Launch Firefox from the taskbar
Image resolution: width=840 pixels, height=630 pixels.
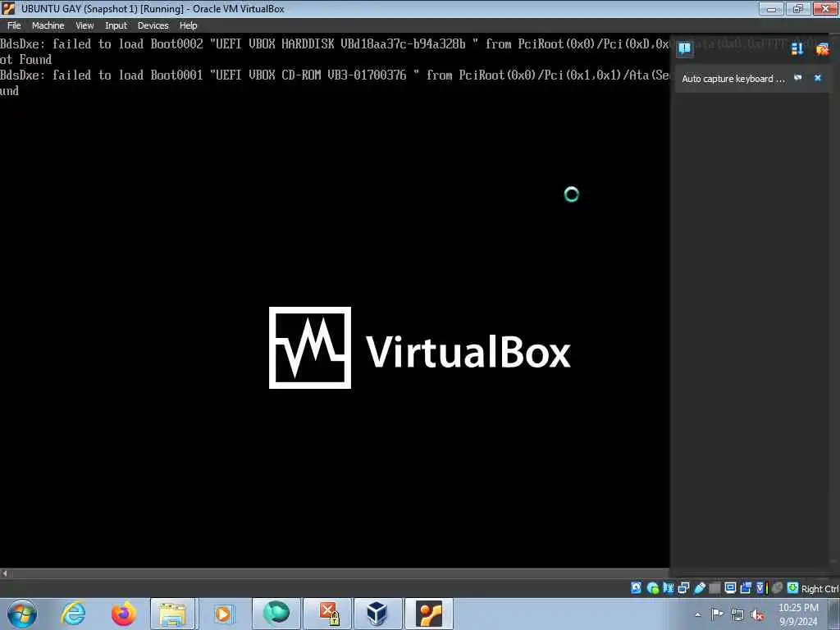[x=124, y=614]
